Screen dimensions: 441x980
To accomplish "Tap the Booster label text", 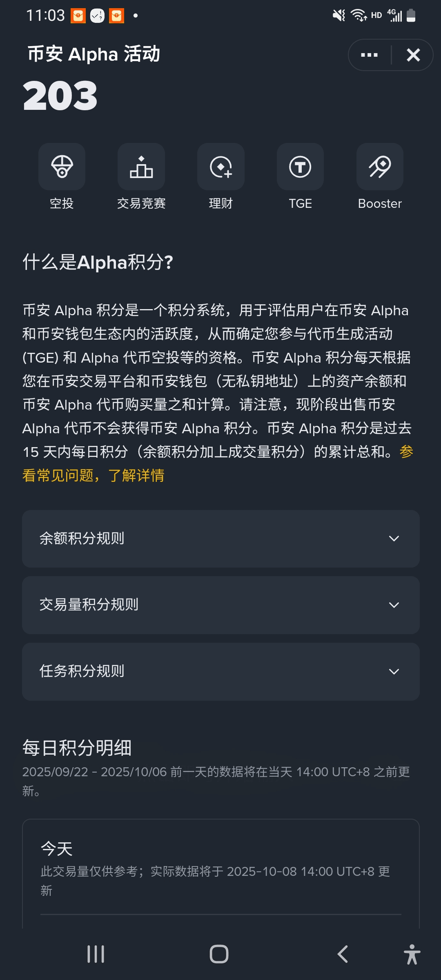I will (380, 203).
